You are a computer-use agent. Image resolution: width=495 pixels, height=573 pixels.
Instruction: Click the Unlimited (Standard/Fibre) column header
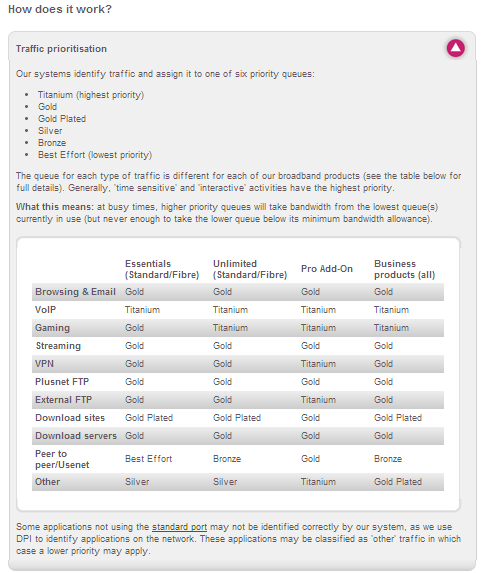tap(250, 269)
